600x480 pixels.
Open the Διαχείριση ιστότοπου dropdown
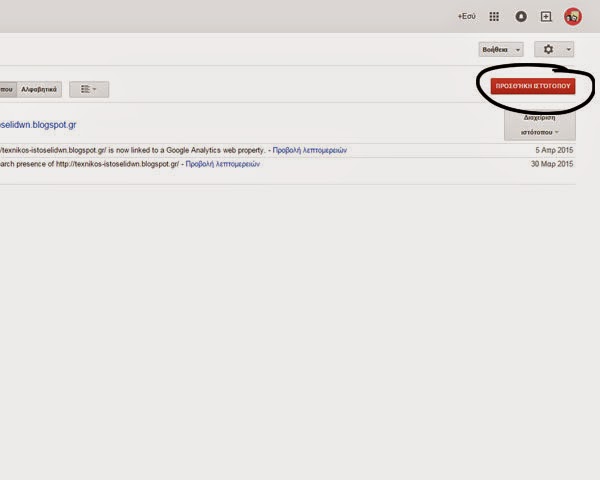click(x=540, y=125)
